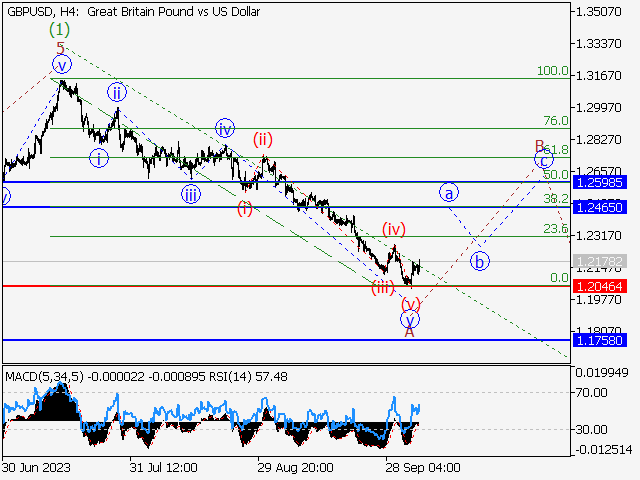Click red (ii) wave label

point(262,140)
